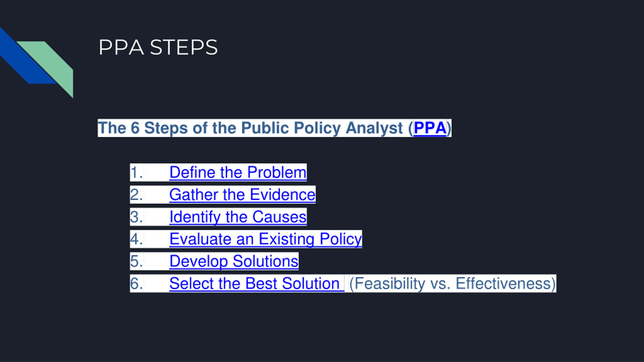Open the Develop Solutions link
Screen dimensions: 644x362
[x=234, y=261]
